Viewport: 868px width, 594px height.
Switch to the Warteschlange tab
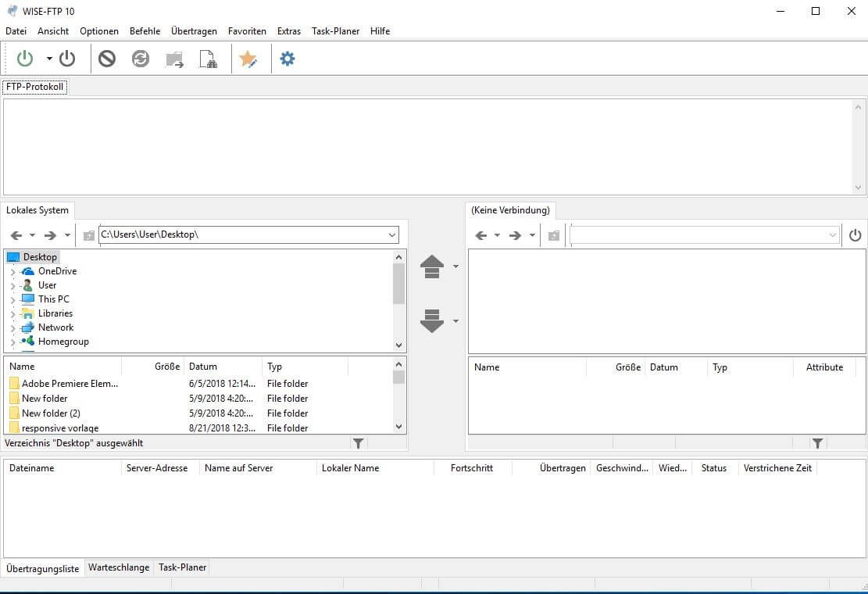[119, 567]
